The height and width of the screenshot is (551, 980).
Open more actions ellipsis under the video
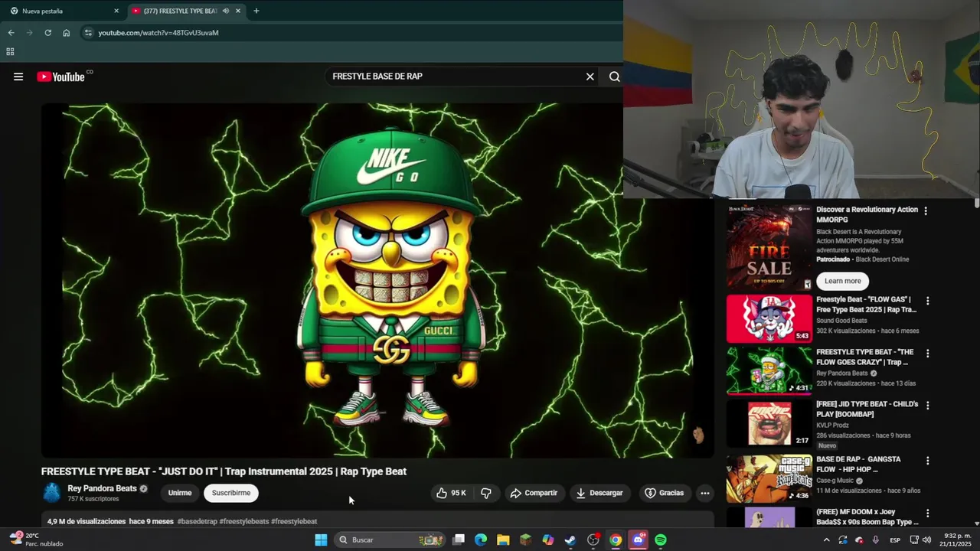coord(705,493)
